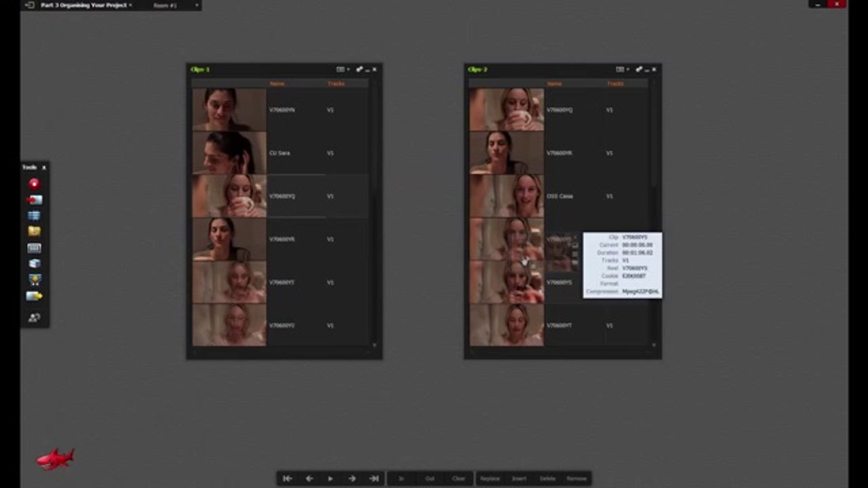
Task: Jump to end with the last transport button
Action: [374, 479]
